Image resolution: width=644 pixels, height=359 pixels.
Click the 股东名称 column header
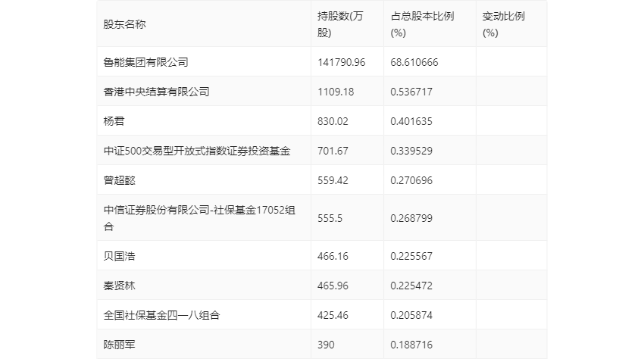click(124, 24)
